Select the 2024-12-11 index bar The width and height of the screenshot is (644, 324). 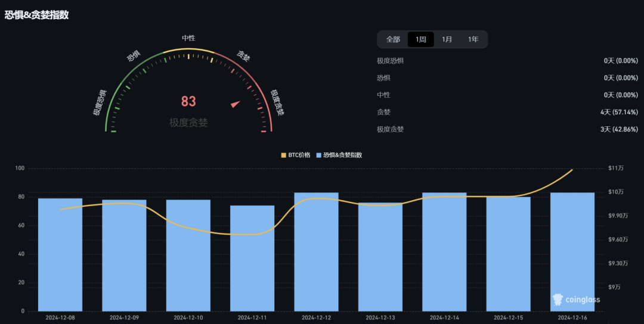[252, 258]
